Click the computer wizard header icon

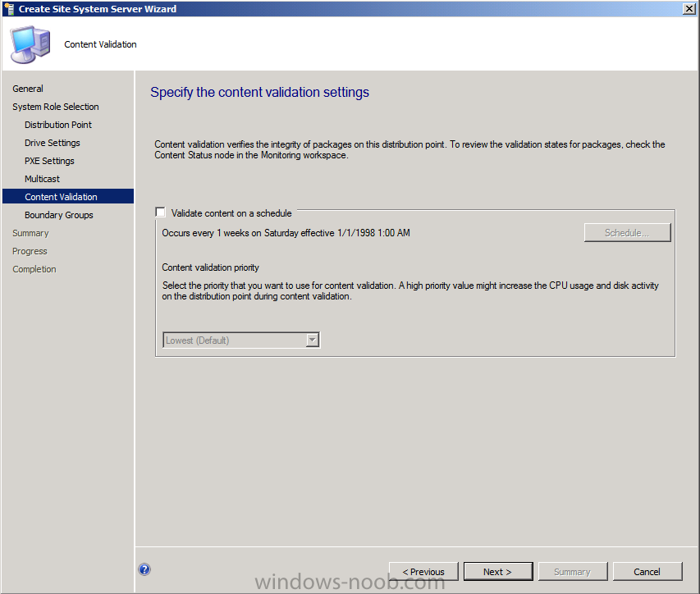point(30,44)
